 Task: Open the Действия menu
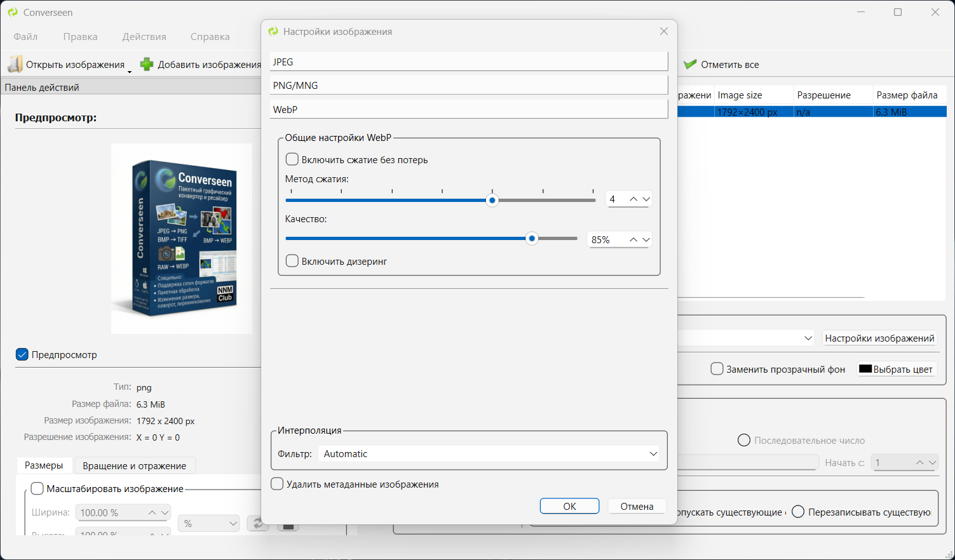point(144,37)
